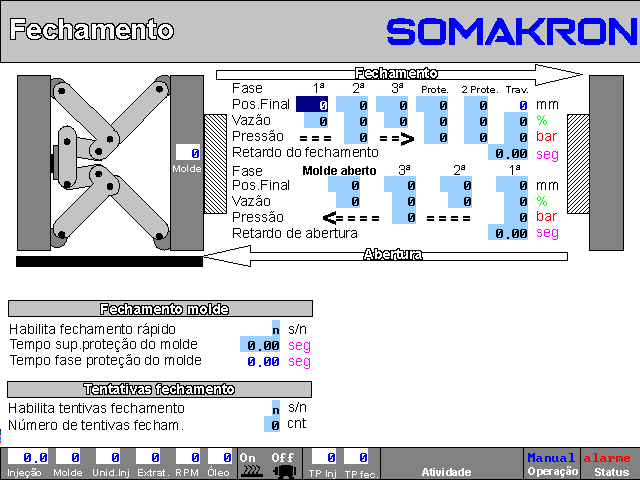Select closing phase 1ª Pos.Final field
The width and height of the screenshot is (640, 480).
tap(312, 105)
